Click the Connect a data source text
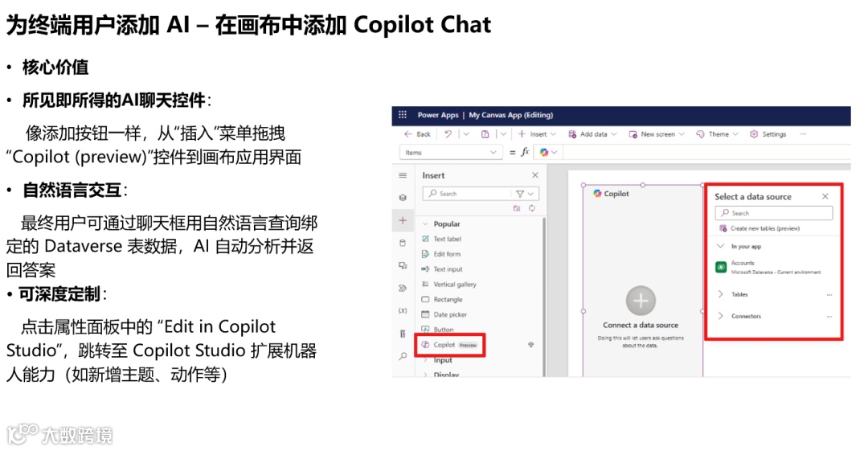 click(641, 325)
